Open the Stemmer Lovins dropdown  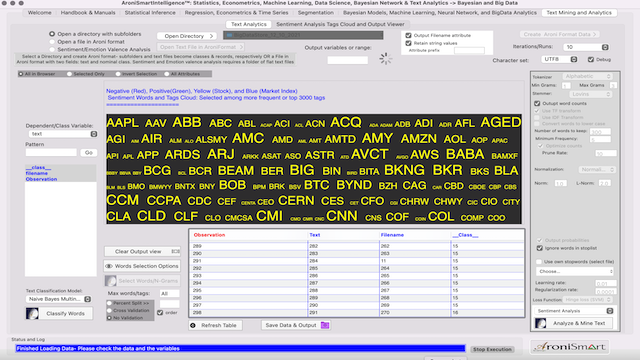click(591, 94)
